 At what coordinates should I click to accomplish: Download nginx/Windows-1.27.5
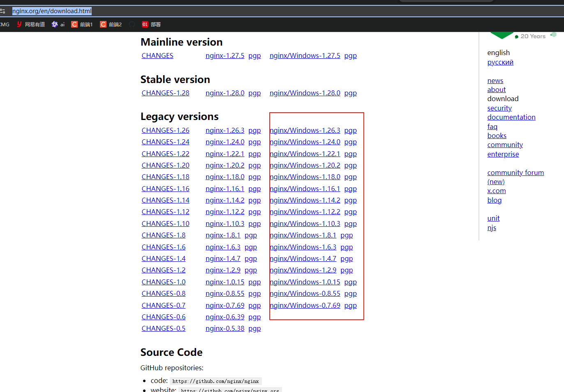tap(305, 55)
